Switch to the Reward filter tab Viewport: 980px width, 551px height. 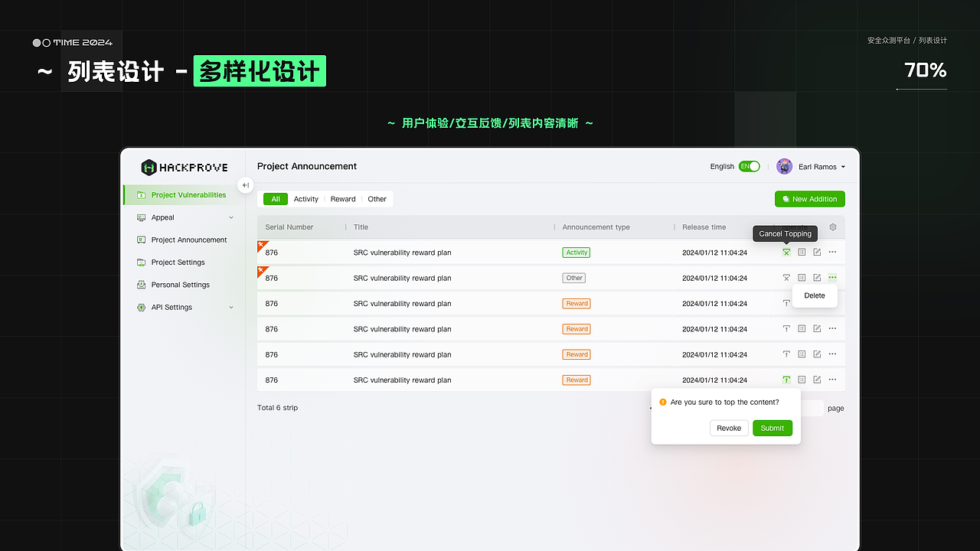pyautogui.click(x=343, y=199)
